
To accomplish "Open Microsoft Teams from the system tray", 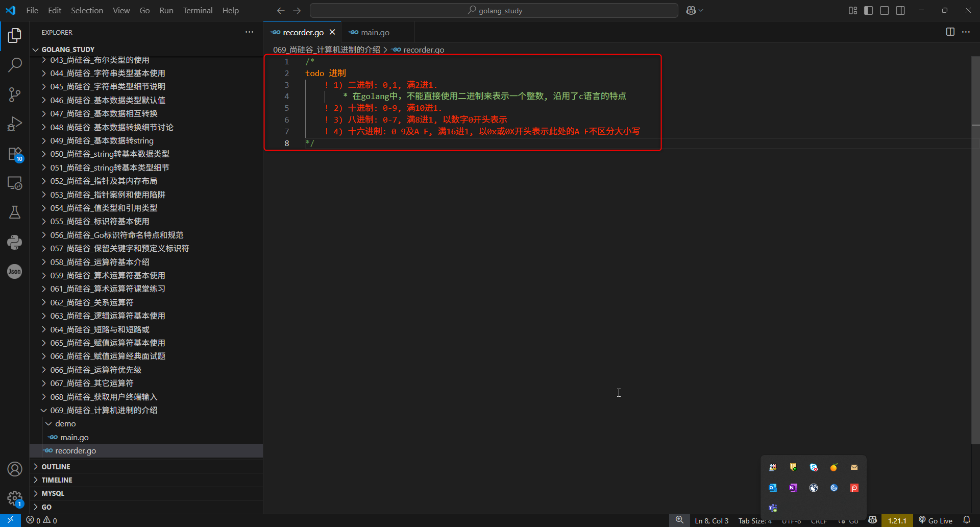I will 773,508.
